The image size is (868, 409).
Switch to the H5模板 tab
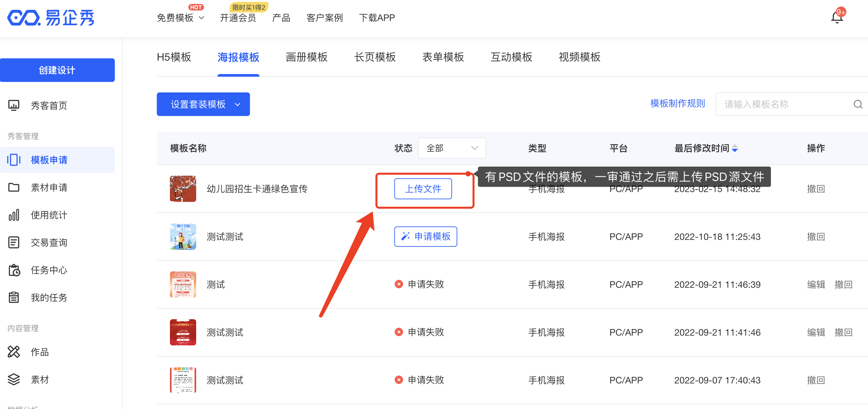coord(174,57)
